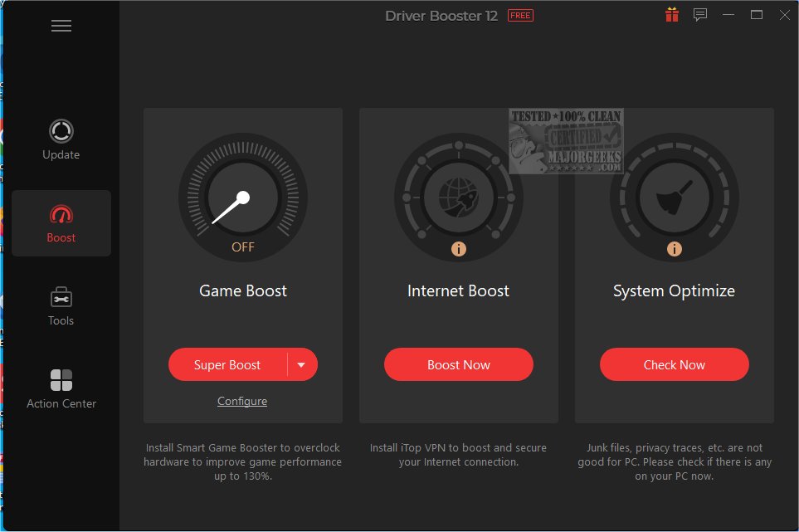Click the FREE edition badge
This screenshot has width=799, height=532.
click(x=520, y=15)
